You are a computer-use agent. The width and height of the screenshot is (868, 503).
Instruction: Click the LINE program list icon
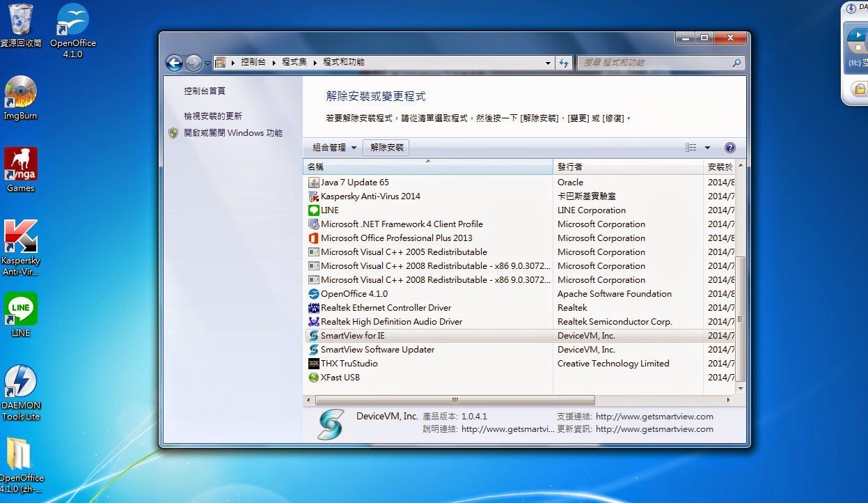pyautogui.click(x=313, y=210)
